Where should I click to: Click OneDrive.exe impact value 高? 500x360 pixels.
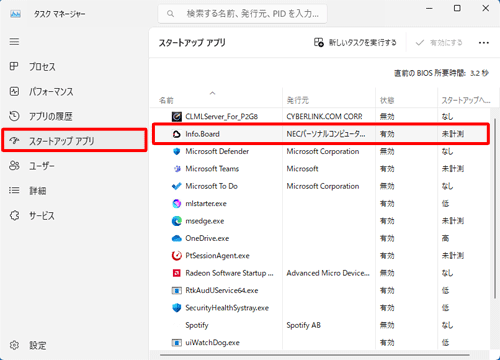(445, 238)
